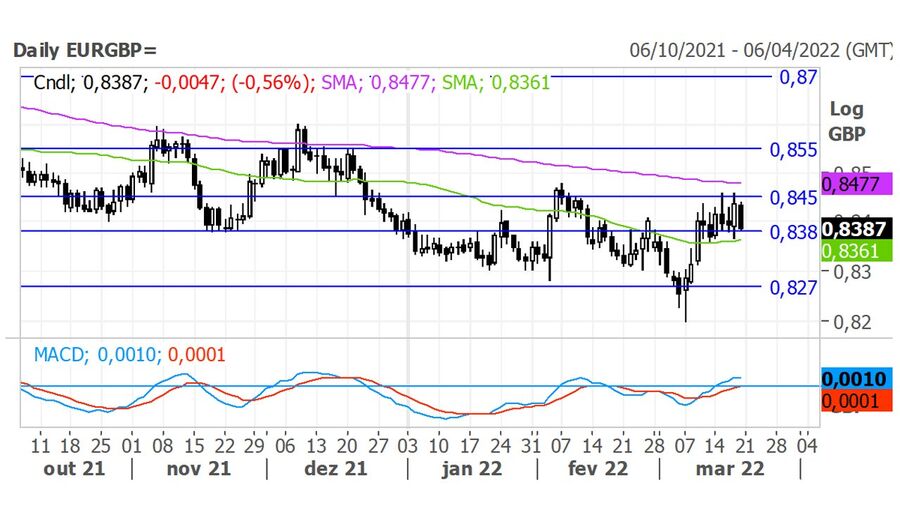Click the 'Log' scale label
This screenshot has height=506, width=900.
point(847,108)
